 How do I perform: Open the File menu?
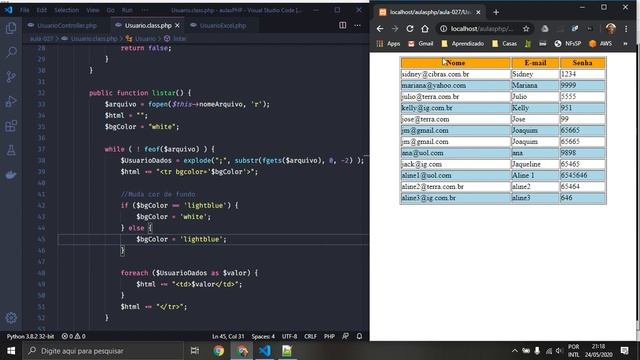click(25, 10)
